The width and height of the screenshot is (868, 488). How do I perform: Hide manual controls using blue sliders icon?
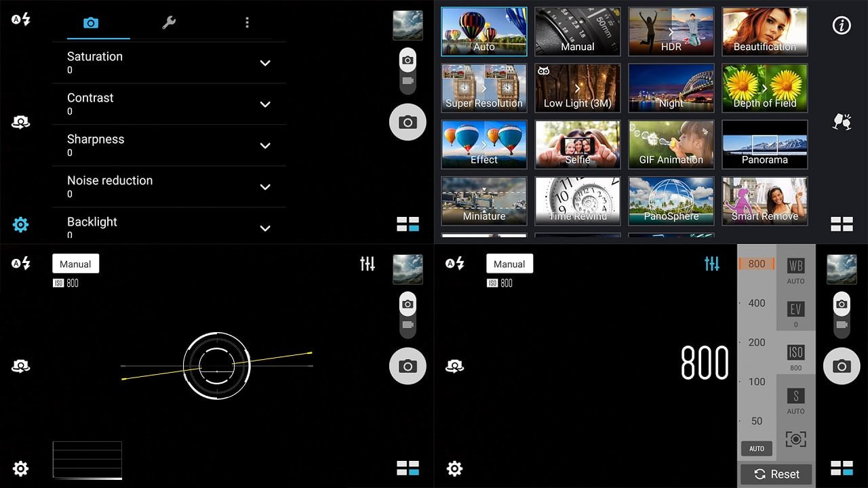[711, 264]
